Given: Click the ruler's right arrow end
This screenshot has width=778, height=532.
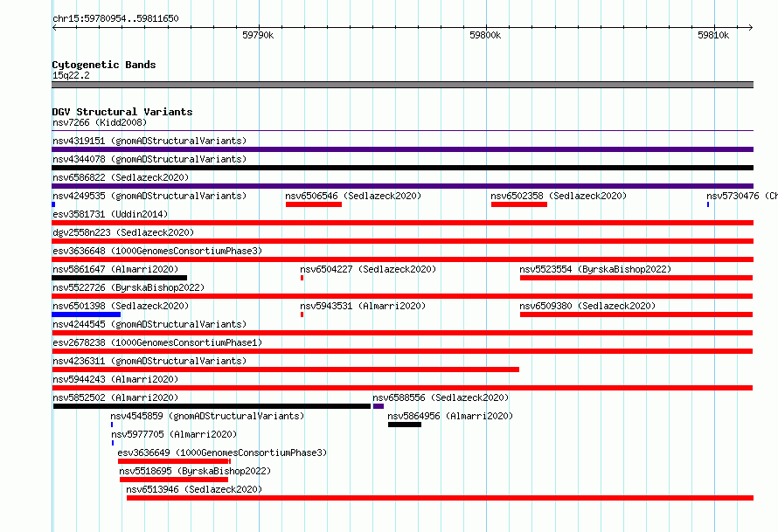Looking at the screenshot, I should pos(751,27).
